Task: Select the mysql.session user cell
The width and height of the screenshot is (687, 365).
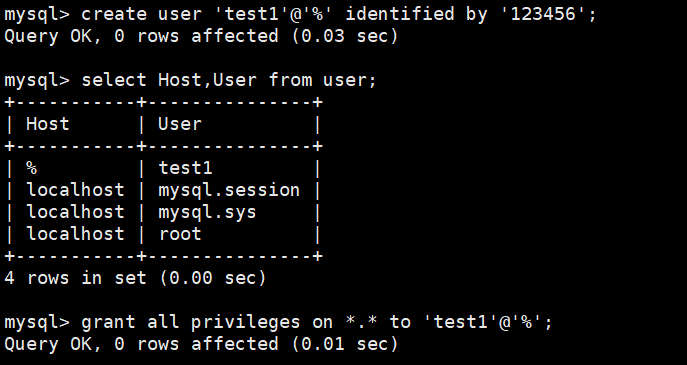Action: pyautogui.click(x=229, y=190)
